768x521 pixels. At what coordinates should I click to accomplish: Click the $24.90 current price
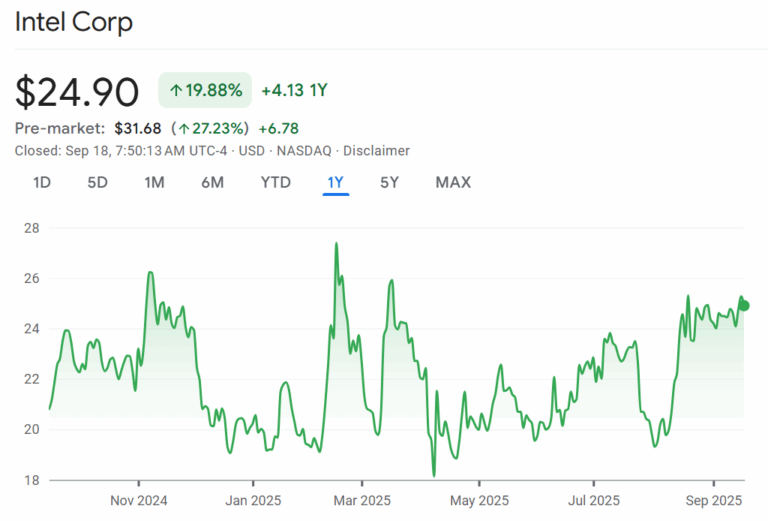coord(77,92)
